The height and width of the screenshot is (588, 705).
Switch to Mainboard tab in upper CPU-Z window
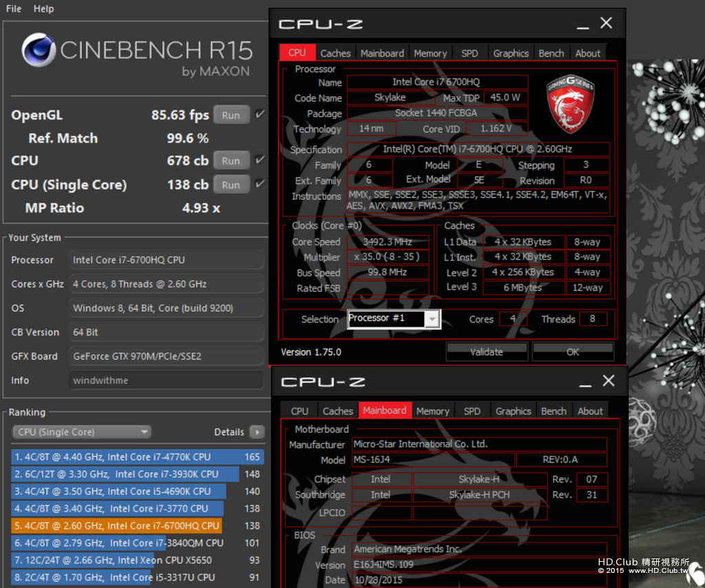click(x=382, y=53)
